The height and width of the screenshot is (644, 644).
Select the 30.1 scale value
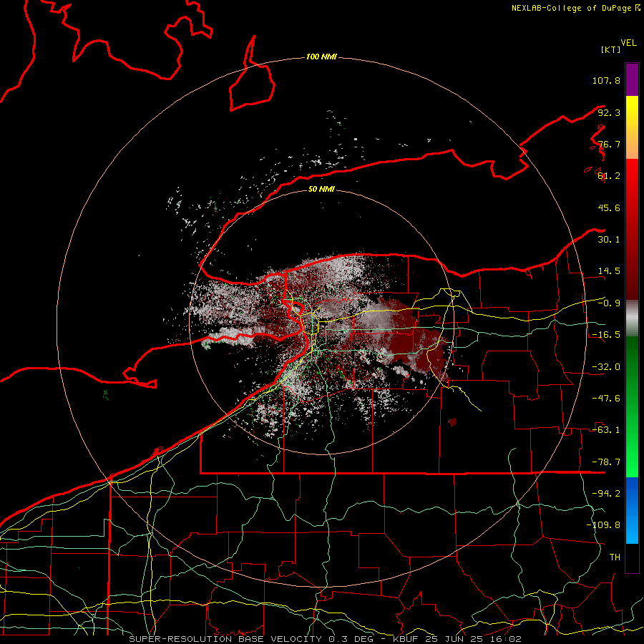pos(609,240)
